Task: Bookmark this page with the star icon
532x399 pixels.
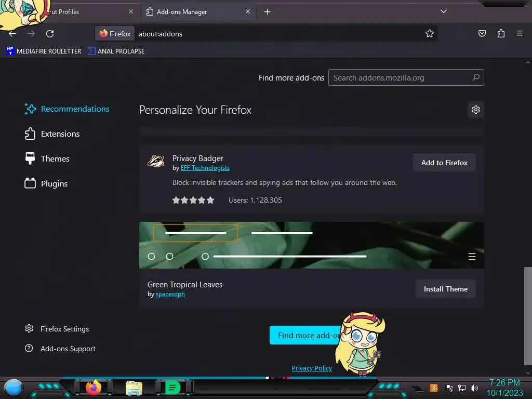Action: [430, 33]
